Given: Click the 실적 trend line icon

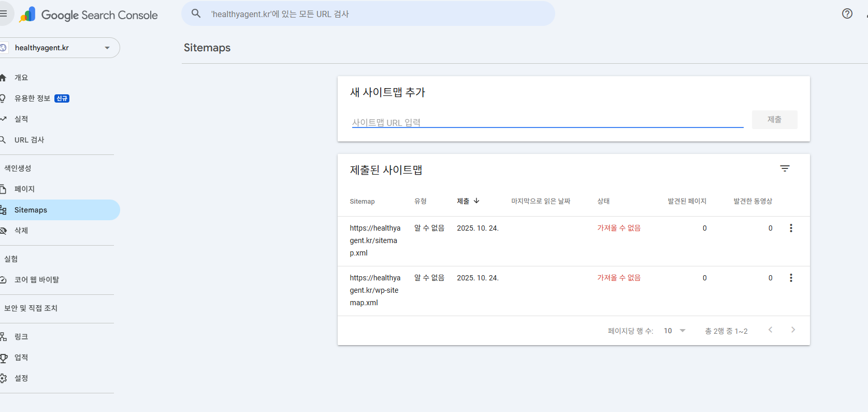Looking at the screenshot, I should (x=3, y=119).
